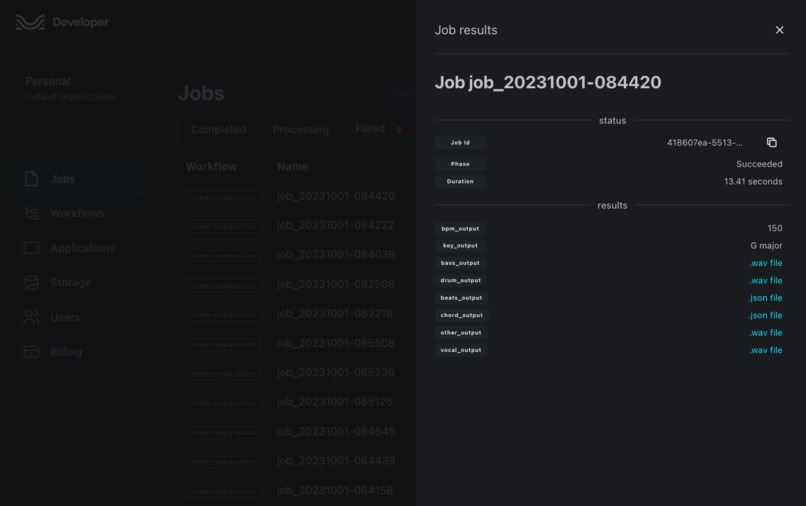Click the Workflow column header
This screenshot has width=806, height=506.
tap(211, 167)
